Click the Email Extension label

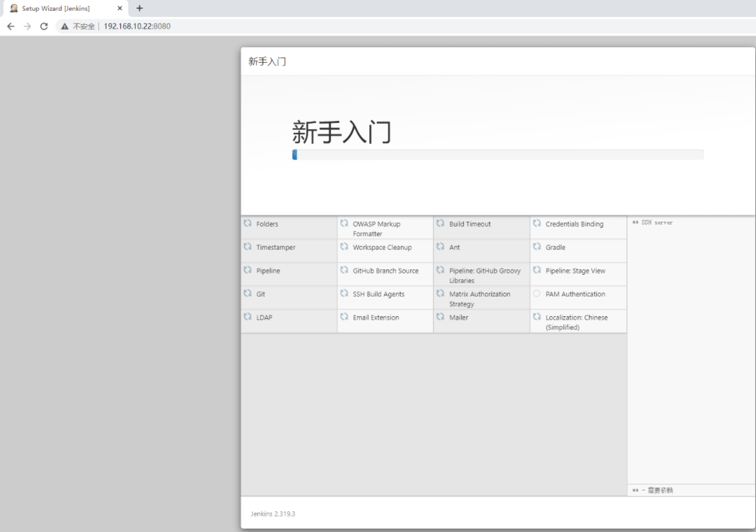point(376,317)
